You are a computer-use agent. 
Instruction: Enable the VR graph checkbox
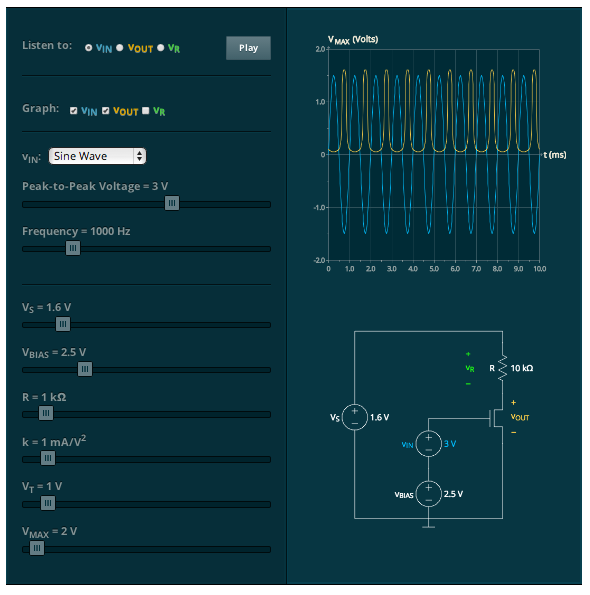[146, 111]
